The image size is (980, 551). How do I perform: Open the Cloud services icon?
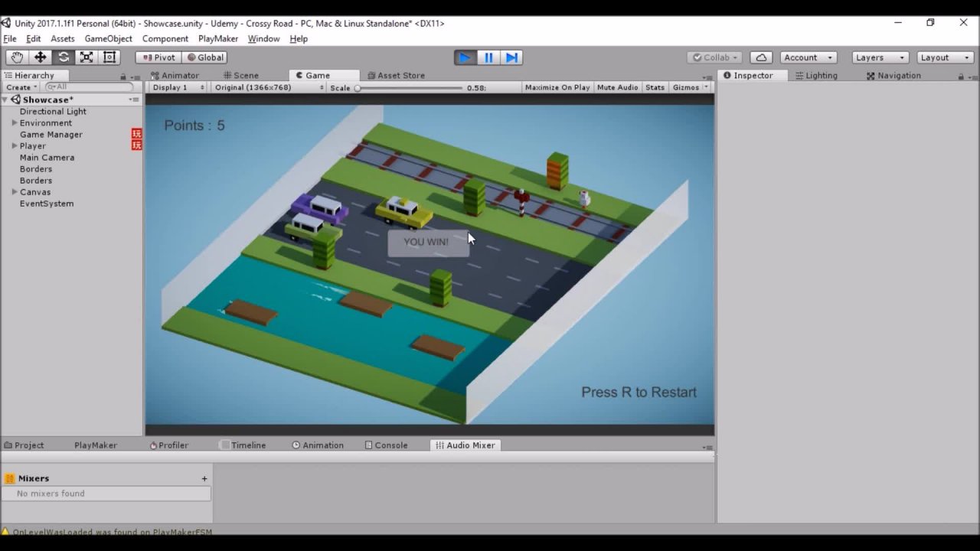coord(760,57)
